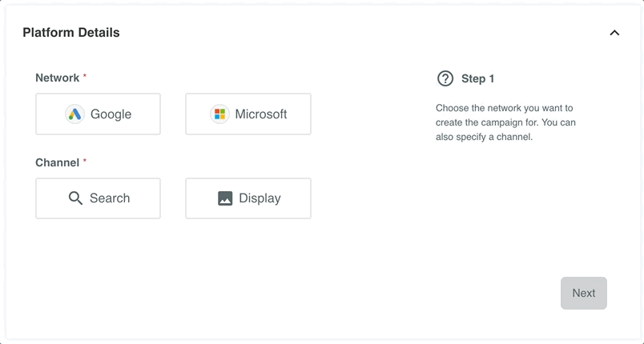Choose the Microsoft network option

coord(248,114)
